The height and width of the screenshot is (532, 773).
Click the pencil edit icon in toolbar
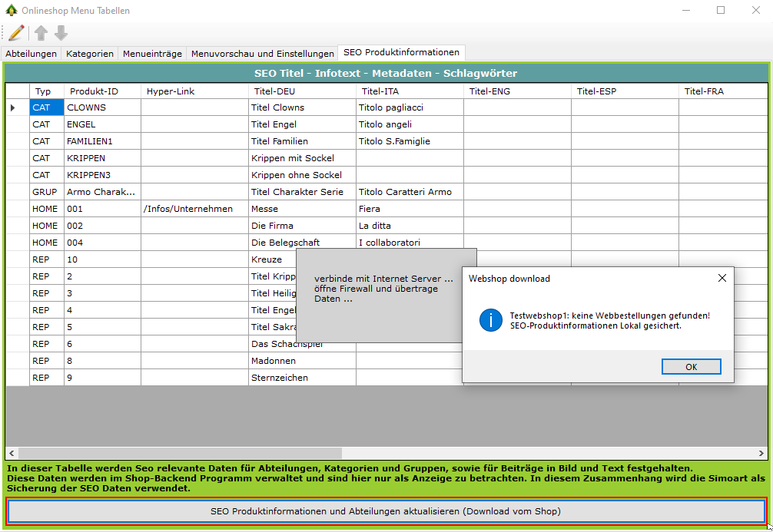[x=16, y=32]
